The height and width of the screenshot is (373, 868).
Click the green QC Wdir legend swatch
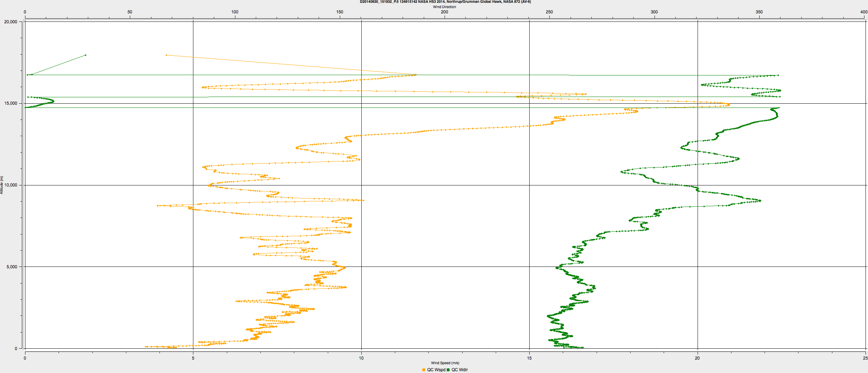(448, 370)
